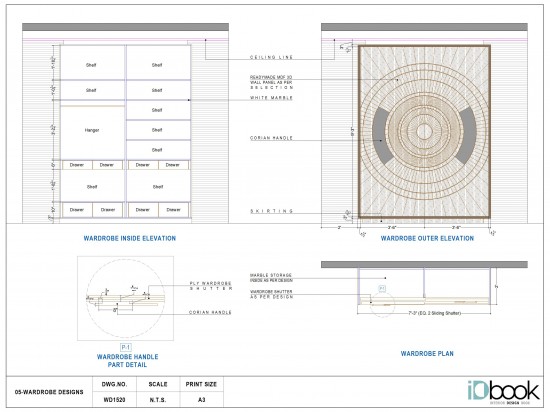The width and height of the screenshot is (550, 412).
Task: Click the central circle of the shutter pattern
Action: [x=424, y=131]
